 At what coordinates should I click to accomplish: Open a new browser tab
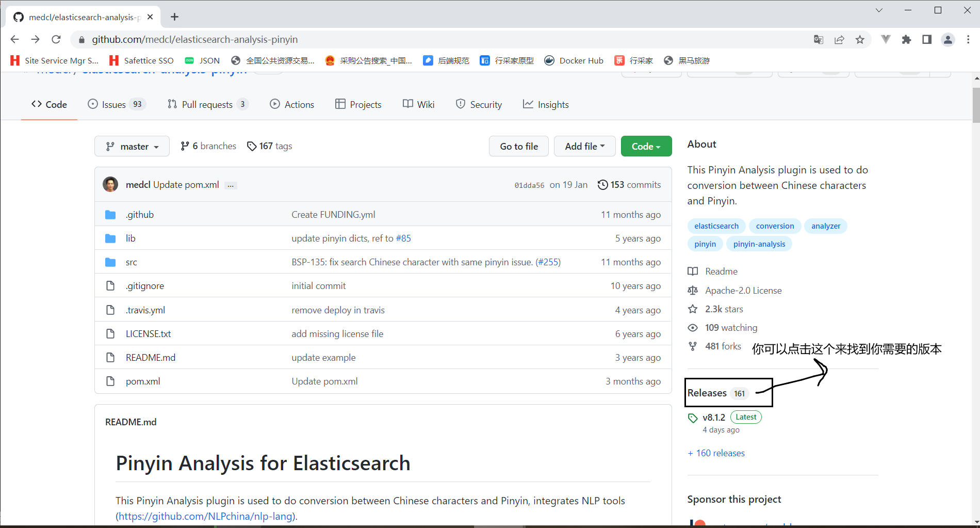(x=175, y=17)
